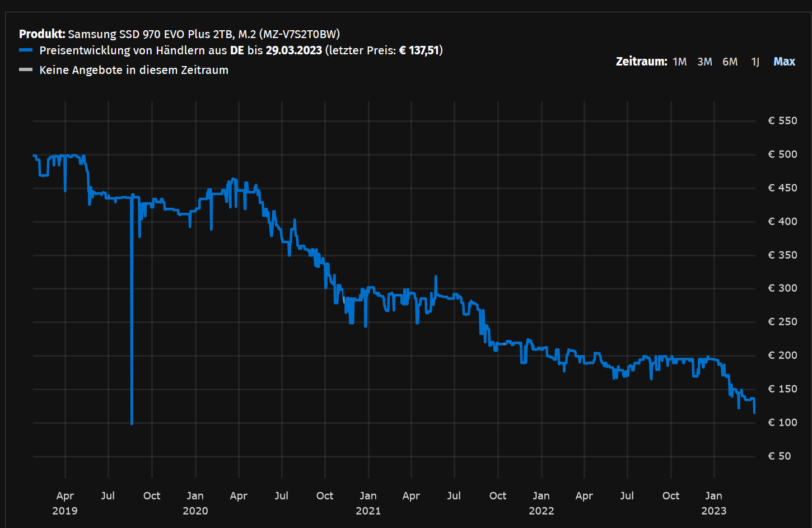The height and width of the screenshot is (528, 812).
Task: Click the Zeitraum label
Action: click(x=641, y=62)
